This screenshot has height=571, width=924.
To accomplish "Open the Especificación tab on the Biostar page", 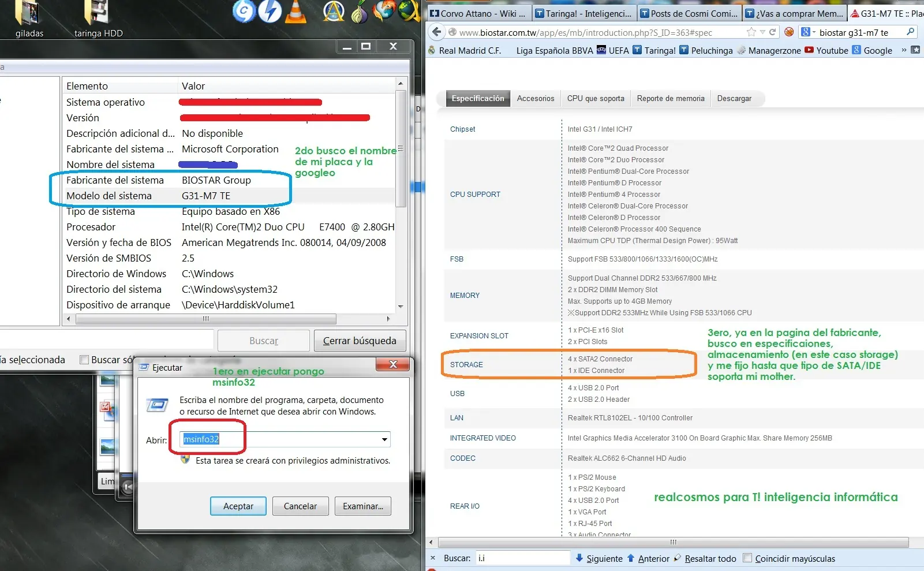I will (478, 99).
